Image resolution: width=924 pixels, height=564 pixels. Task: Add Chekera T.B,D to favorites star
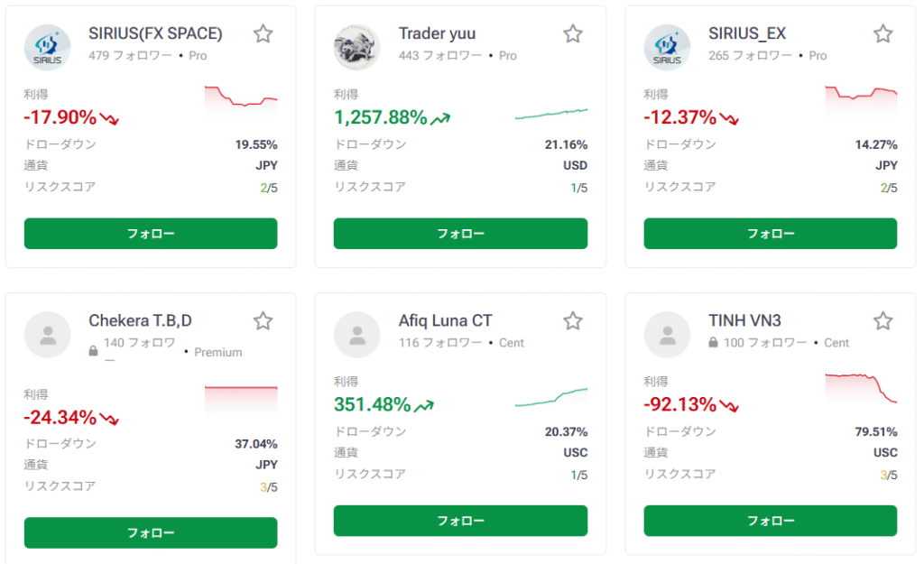263,321
